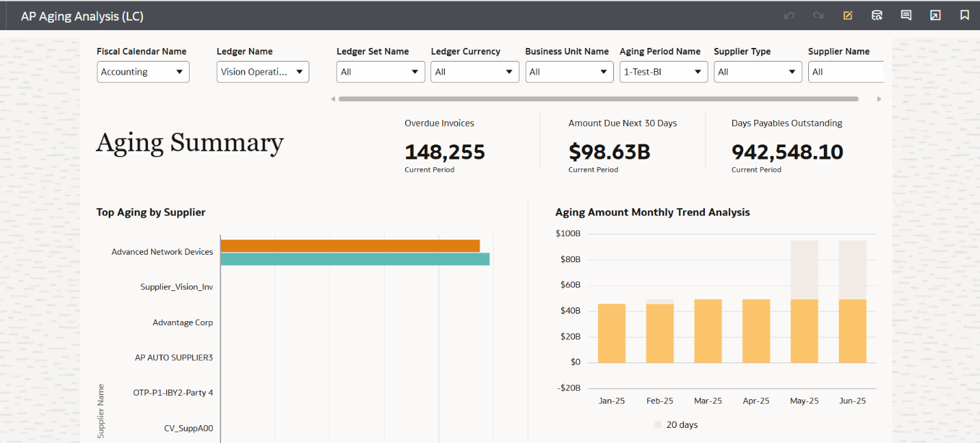980x443 pixels.
Task: Open the Business Unit Name dropdown
Action: 569,72
